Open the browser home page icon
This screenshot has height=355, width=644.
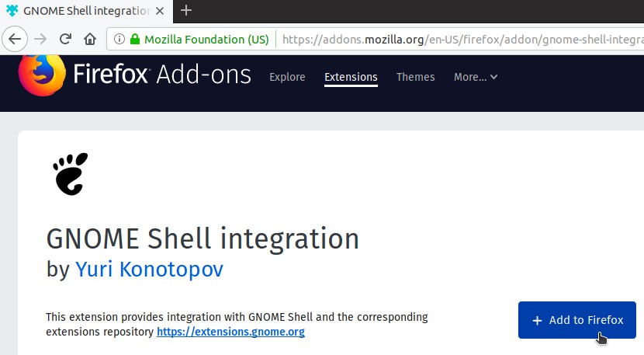[x=90, y=39]
